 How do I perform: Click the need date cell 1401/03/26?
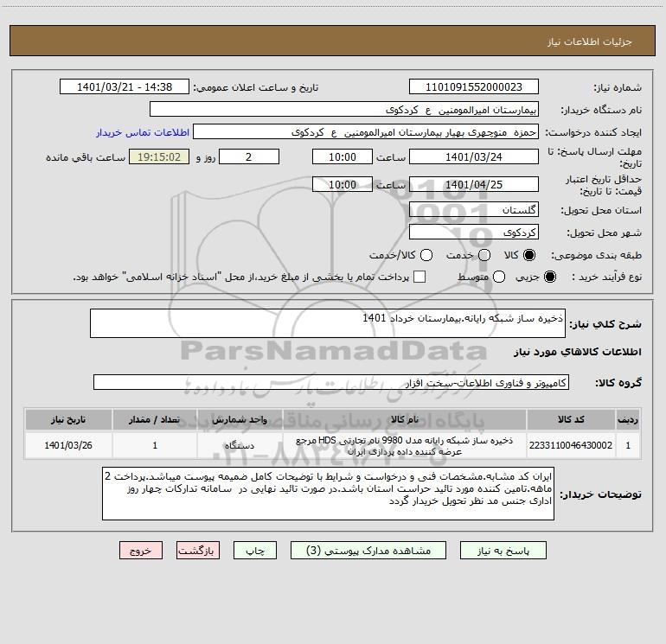pos(68,445)
